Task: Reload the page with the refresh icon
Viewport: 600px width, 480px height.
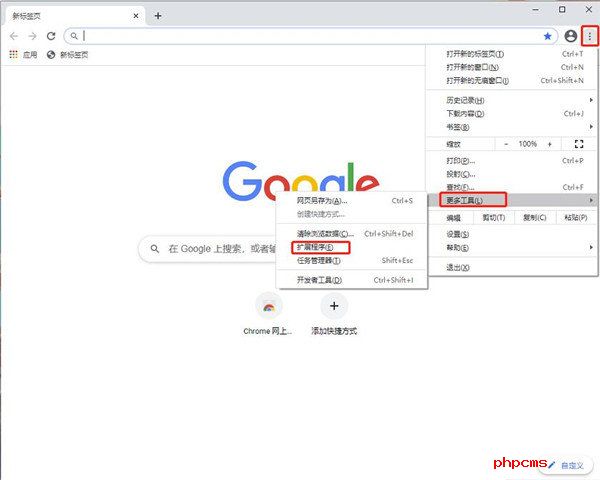Action: coord(51,36)
